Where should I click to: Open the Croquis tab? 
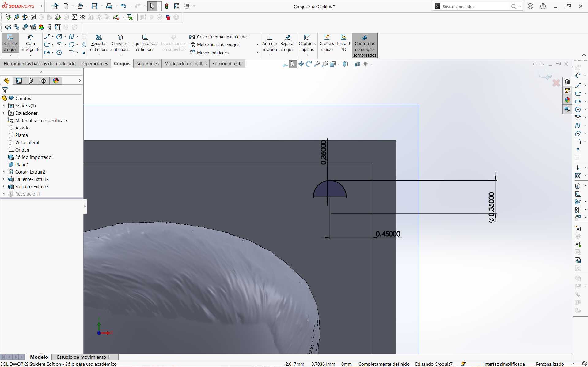[x=122, y=64]
